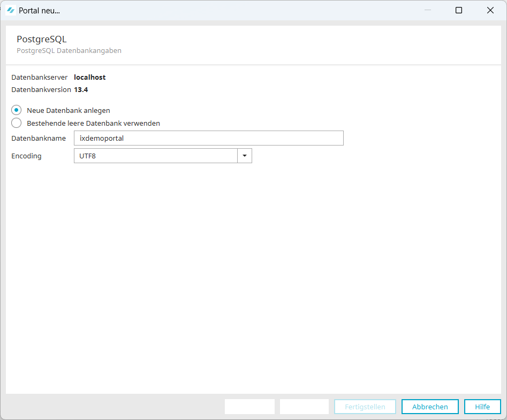
Task: Click the Datenbankversion 13.4 value
Action: tap(81, 89)
